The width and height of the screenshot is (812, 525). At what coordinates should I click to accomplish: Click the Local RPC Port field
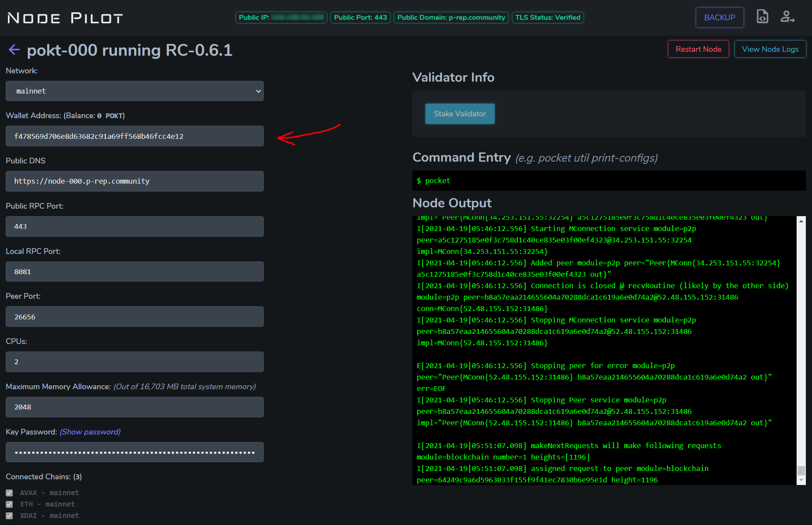tap(135, 272)
